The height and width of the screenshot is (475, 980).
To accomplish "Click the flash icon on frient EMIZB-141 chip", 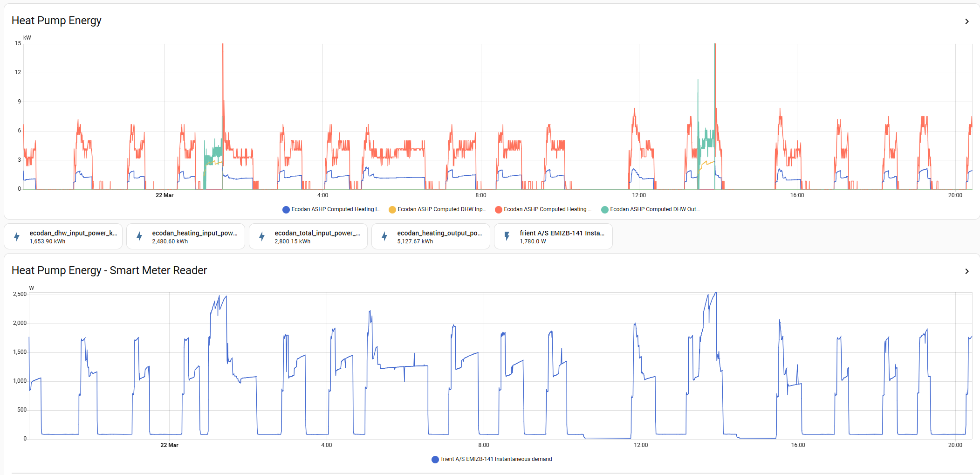I will (x=507, y=237).
